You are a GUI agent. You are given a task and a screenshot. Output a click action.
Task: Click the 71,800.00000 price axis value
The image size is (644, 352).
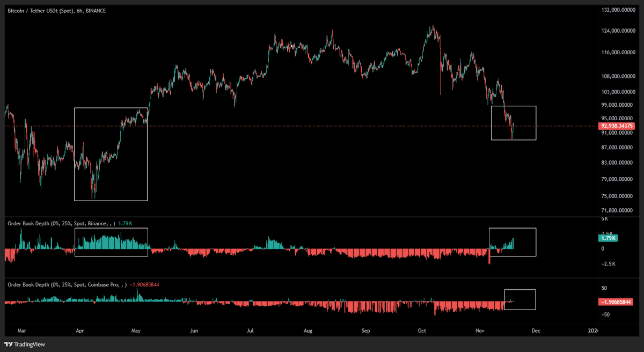click(617, 210)
